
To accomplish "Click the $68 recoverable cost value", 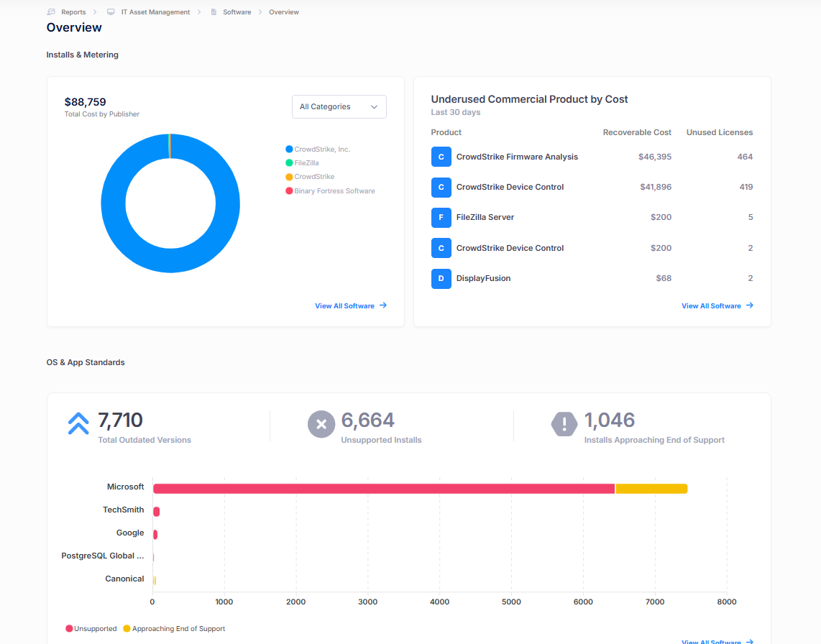I will pyautogui.click(x=664, y=279).
